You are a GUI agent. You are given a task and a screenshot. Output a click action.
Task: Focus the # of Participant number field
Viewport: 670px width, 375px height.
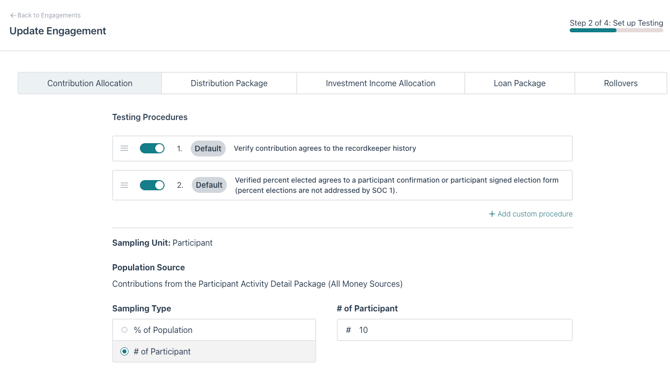coord(455,330)
